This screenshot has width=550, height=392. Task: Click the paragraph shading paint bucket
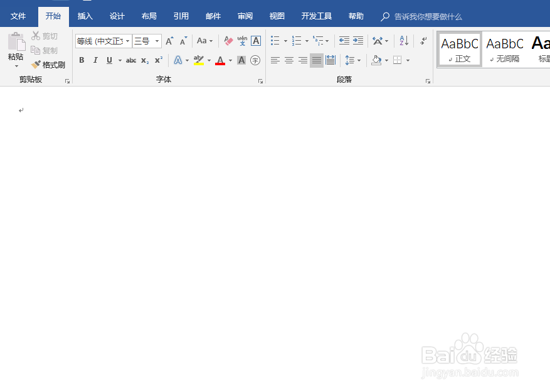coord(376,60)
